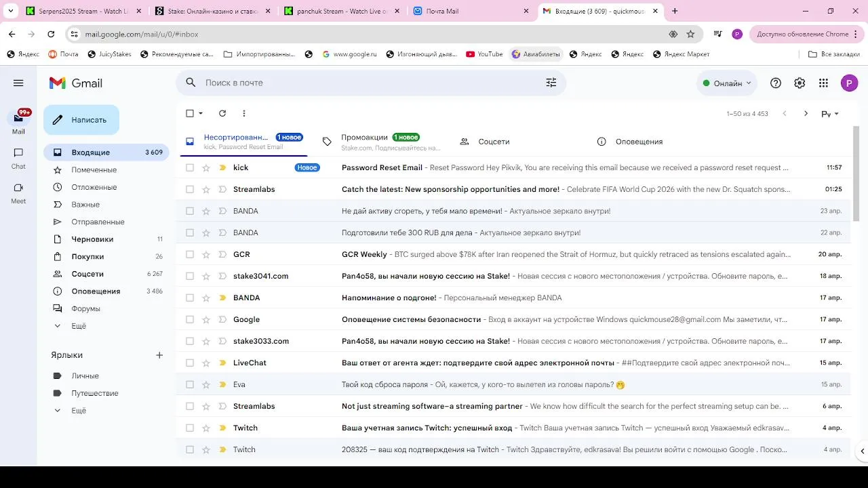Open Импортированные bookmarks folder
This screenshot has width=868, height=488.
pyautogui.click(x=259, y=54)
